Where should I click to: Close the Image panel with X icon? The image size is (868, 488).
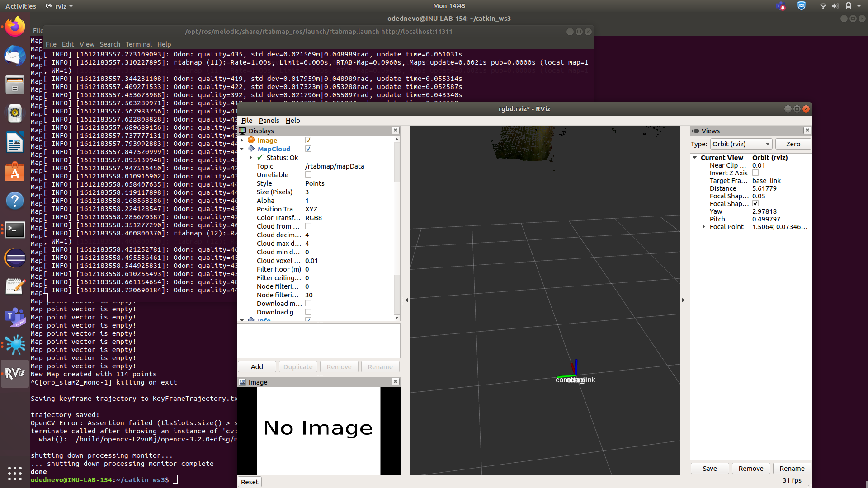pos(396,382)
